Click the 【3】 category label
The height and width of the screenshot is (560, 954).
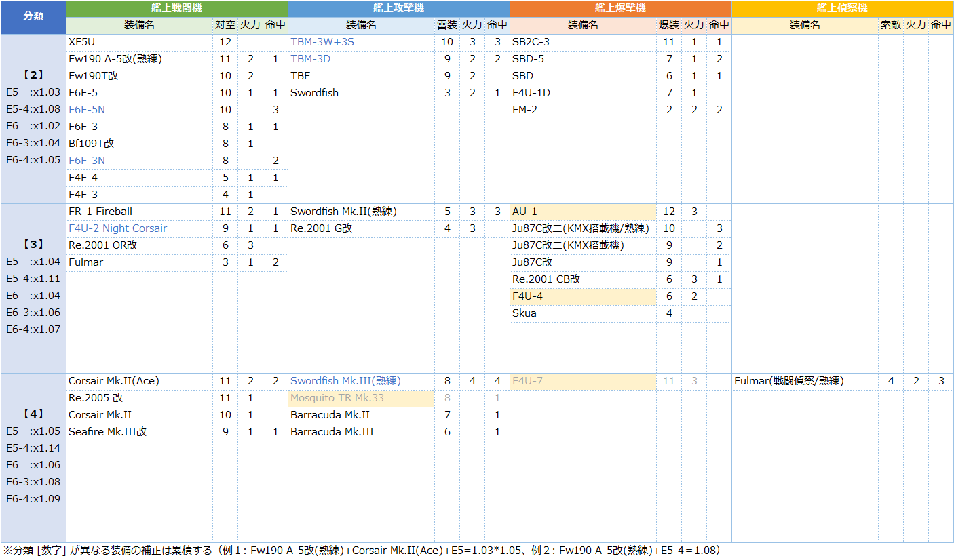tap(33, 244)
